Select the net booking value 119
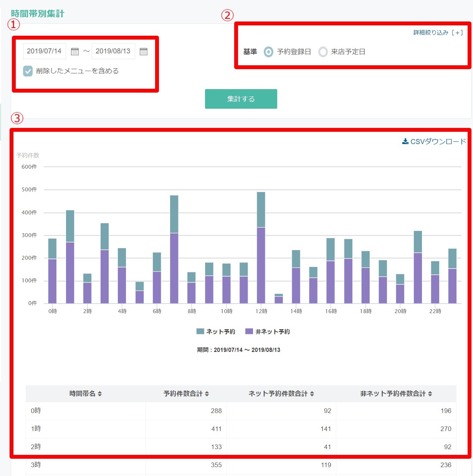Screen dimensions: 473x476 tap(326, 465)
